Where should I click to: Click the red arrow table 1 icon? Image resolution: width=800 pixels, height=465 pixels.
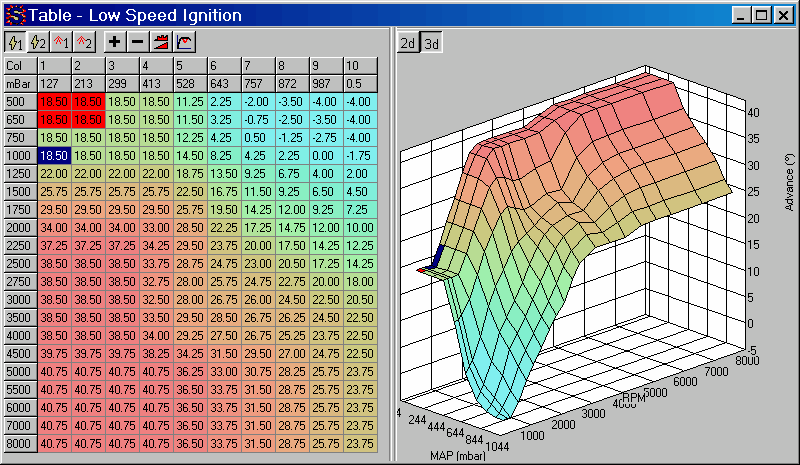tap(62, 42)
